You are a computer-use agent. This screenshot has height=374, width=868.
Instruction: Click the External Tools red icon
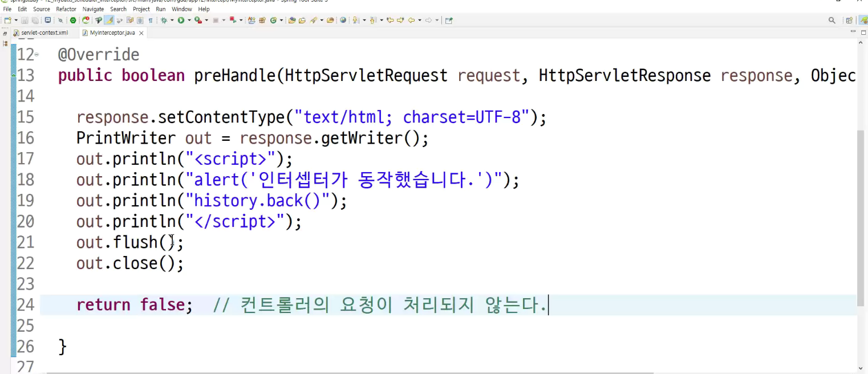(x=232, y=20)
